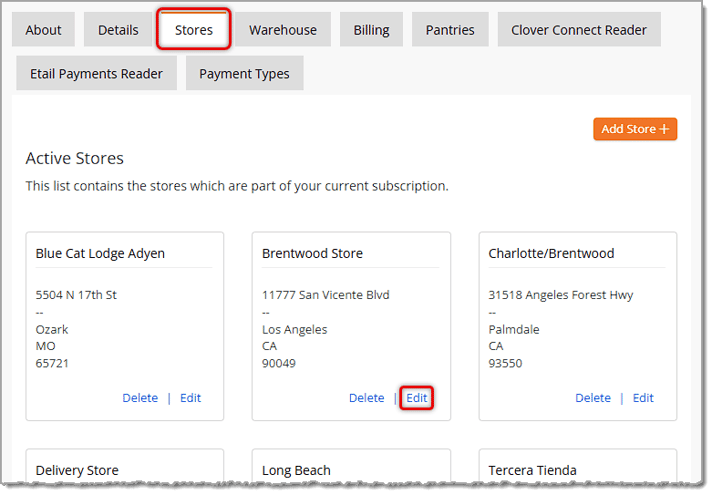
Task: Click the Brentwood Store card title
Action: pyautogui.click(x=312, y=253)
